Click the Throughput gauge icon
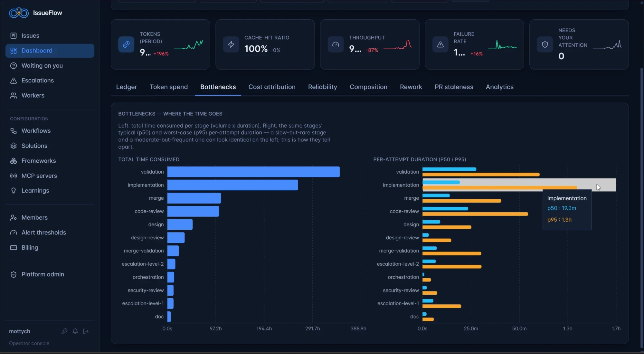 tap(336, 44)
